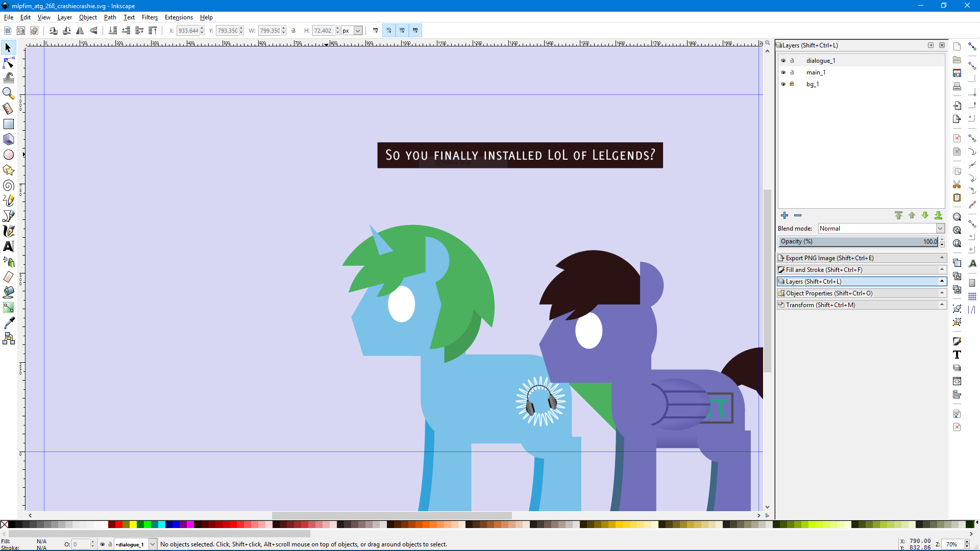This screenshot has height=551, width=980.
Task: Toggle visibility of main_1 layer
Action: point(783,72)
